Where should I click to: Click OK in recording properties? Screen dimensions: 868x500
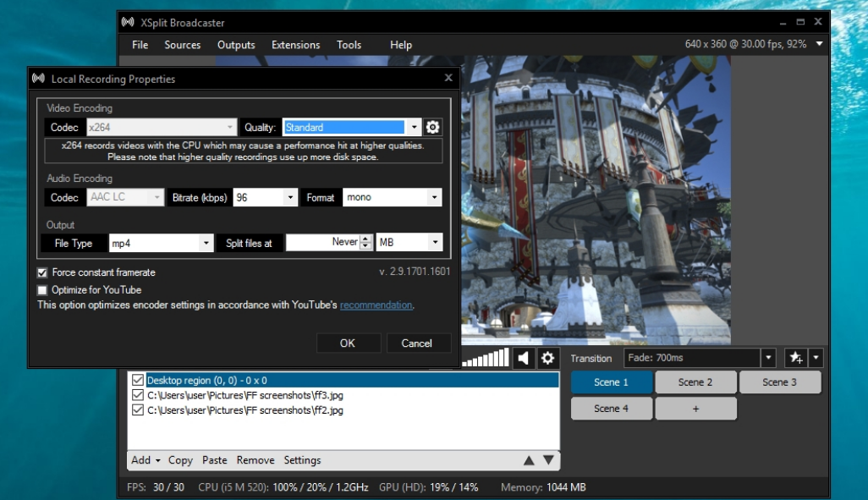click(348, 343)
